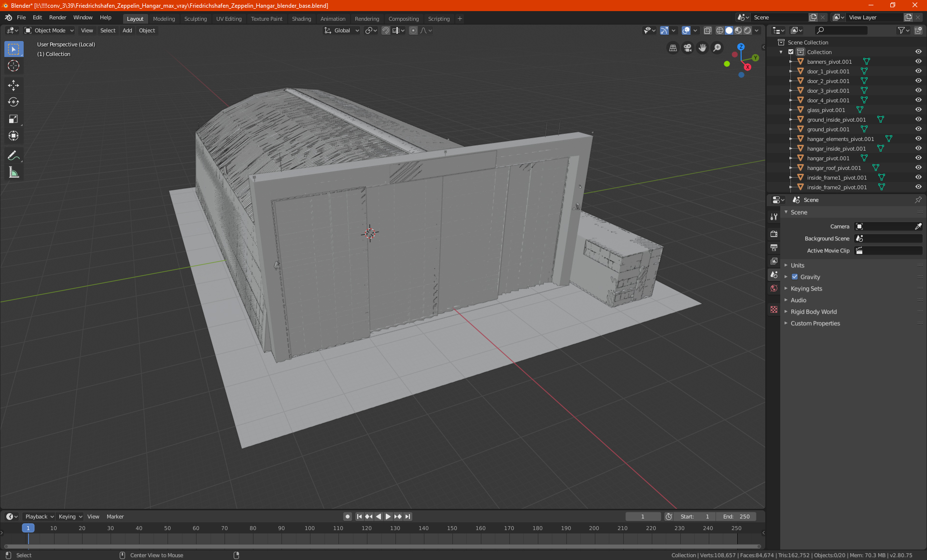The image size is (927, 560).
Task: Open the timeline View menu
Action: (93, 517)
